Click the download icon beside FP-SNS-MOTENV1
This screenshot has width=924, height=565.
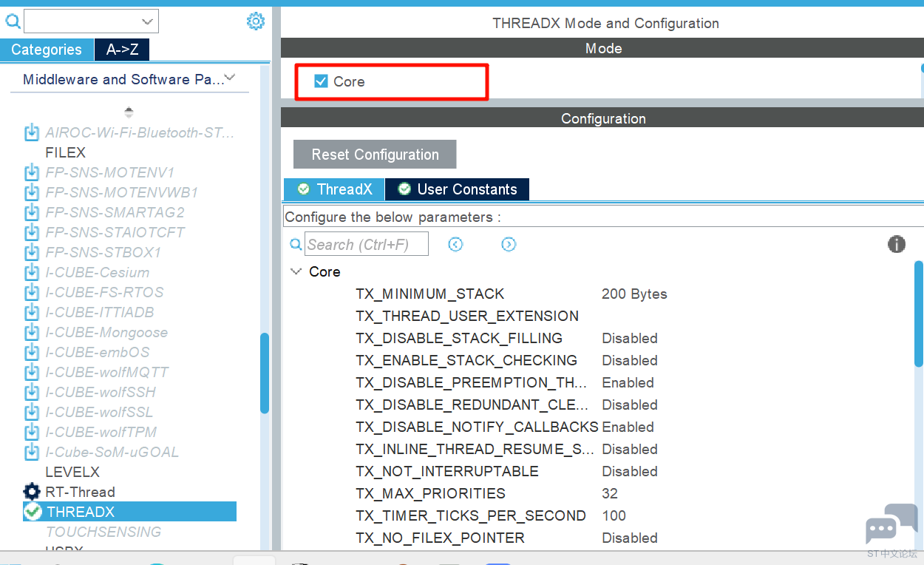pos(32,173)
